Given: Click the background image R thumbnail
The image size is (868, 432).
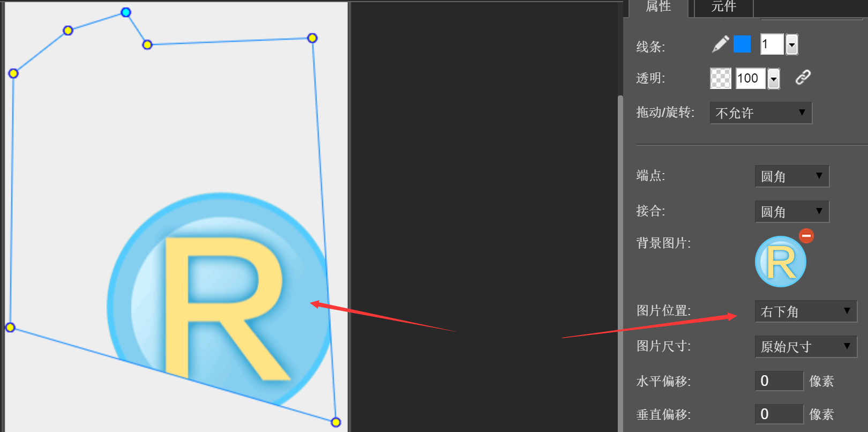Looking at the screenshot, I should coord(780,262).
